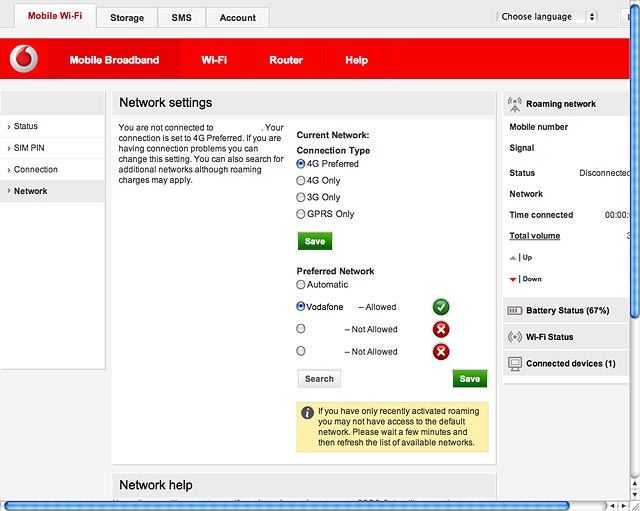
Task: Open the Wi-Fi menu in red bar
Action: (214, 60)
